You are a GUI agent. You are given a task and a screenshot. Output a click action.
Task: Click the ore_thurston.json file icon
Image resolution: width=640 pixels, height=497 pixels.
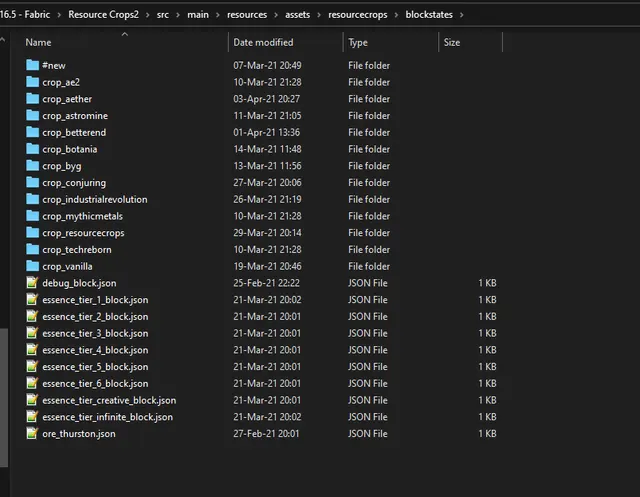tap(32, 433)
